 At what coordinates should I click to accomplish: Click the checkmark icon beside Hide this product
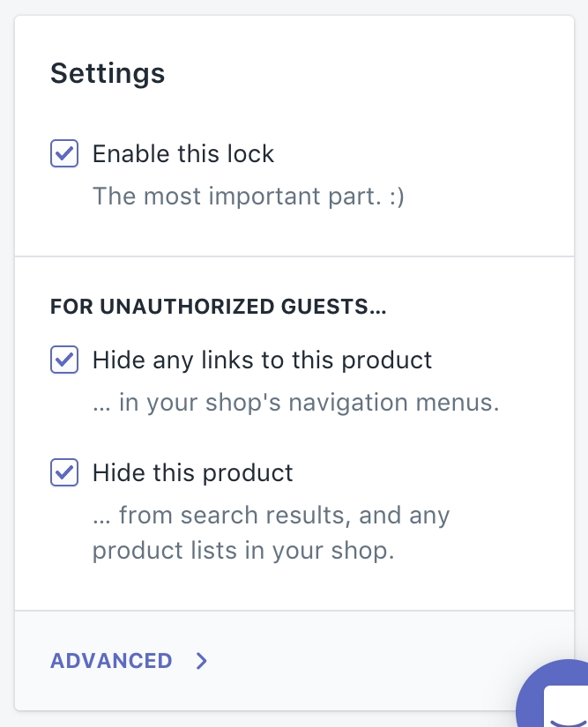pos(64,471)
